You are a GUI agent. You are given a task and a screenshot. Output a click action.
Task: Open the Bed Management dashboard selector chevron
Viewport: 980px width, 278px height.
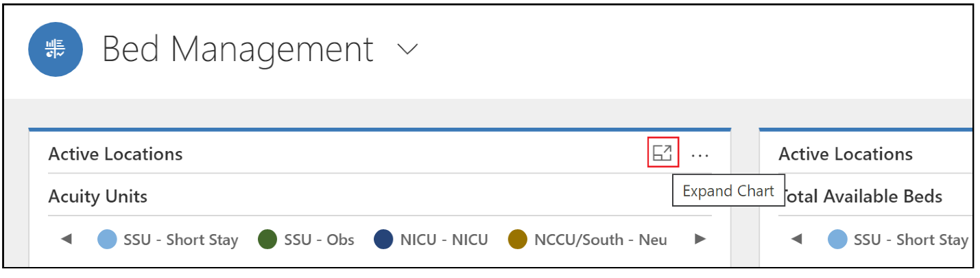407,50
